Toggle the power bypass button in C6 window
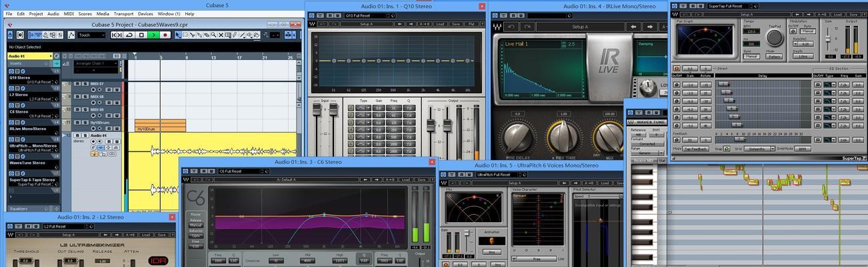Image resolution: width=868 pixels, height=267 pixels. (185, 171)
